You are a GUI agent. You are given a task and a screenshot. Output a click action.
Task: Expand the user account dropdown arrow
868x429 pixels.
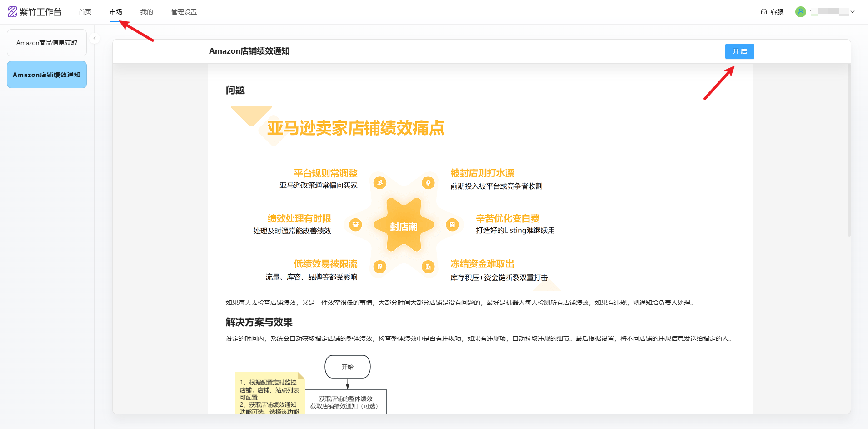(x=853, y=12)
